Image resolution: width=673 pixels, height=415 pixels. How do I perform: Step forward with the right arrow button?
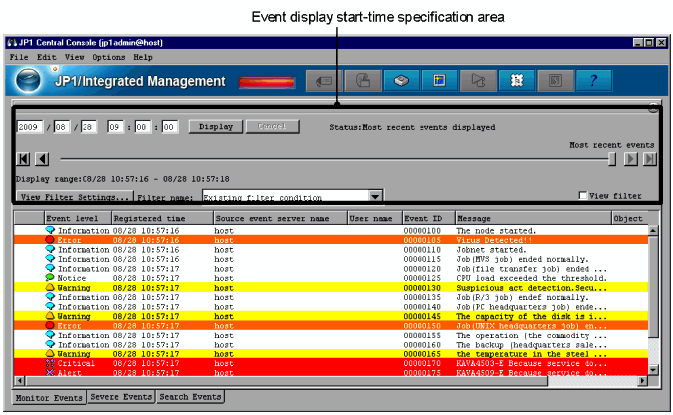point(630,159)
